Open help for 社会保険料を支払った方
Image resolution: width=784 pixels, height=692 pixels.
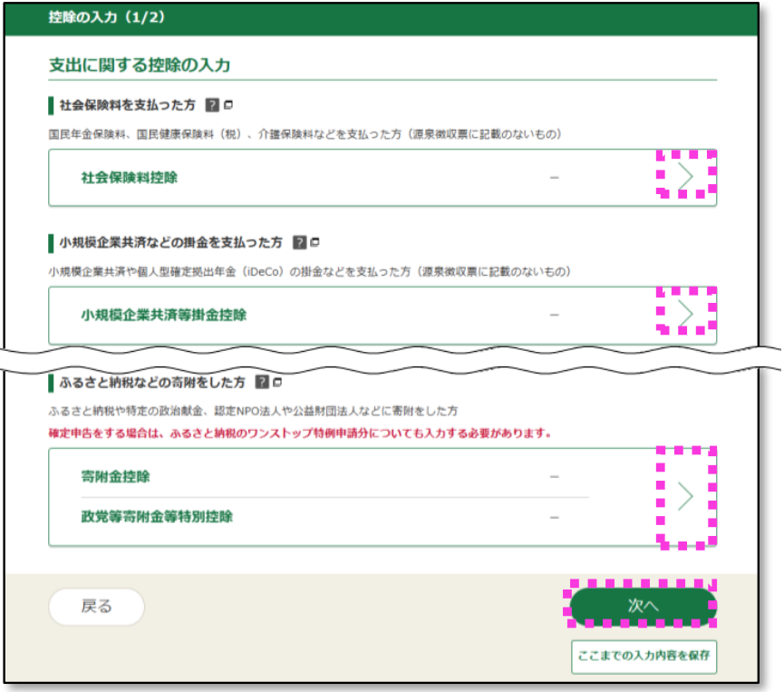(x=211, y=105)
